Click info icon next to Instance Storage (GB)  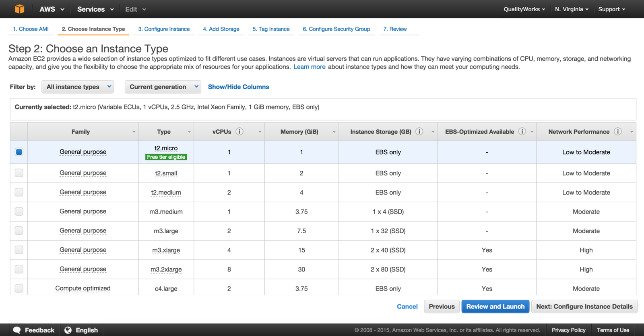point(419,131)
